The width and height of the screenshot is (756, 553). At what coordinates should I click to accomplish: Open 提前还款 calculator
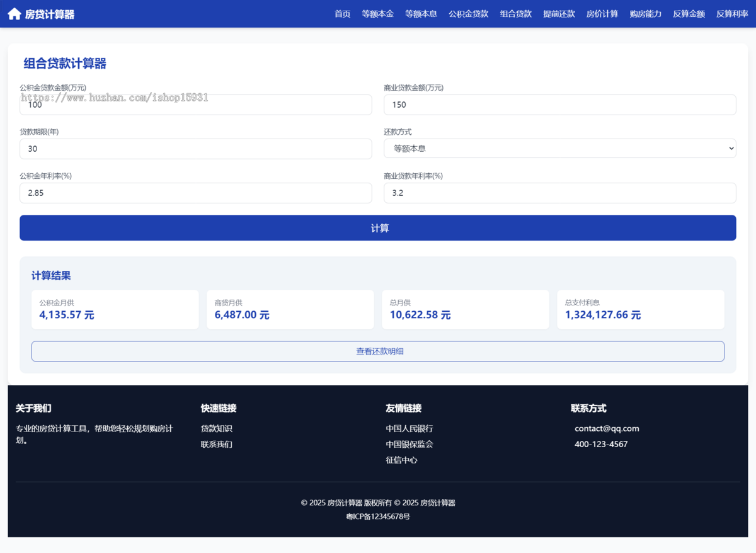559,14
